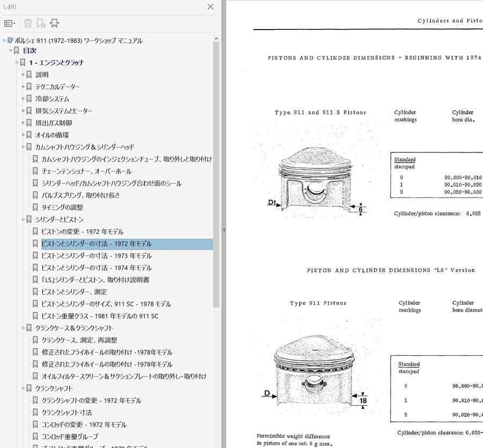This screenshot has height=448, width=483.
Task: Click the bookmarks panel vertical scrollbar
Action: pos(216,174)
